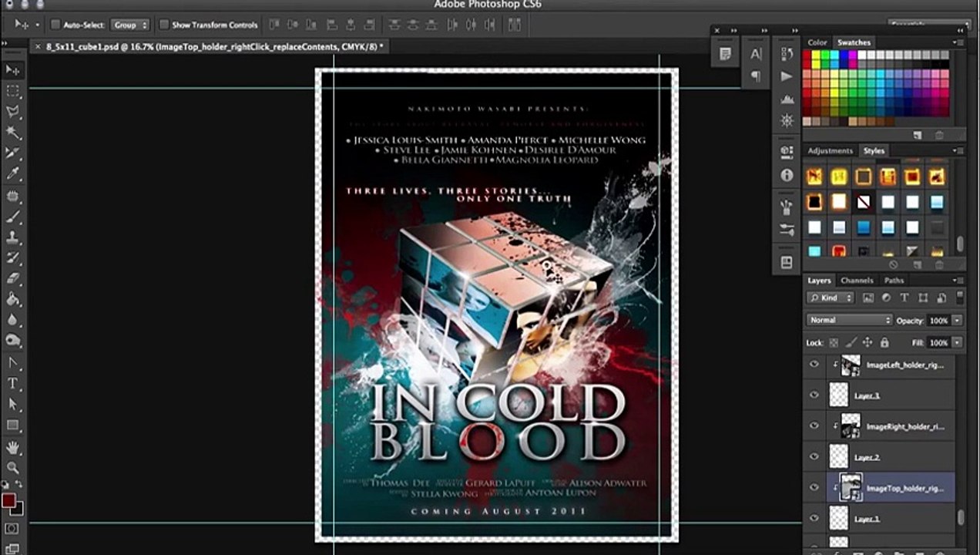This screenshot has height=555, width=980.
Task: Select the Rectangle shape tool
Action: 13,425
